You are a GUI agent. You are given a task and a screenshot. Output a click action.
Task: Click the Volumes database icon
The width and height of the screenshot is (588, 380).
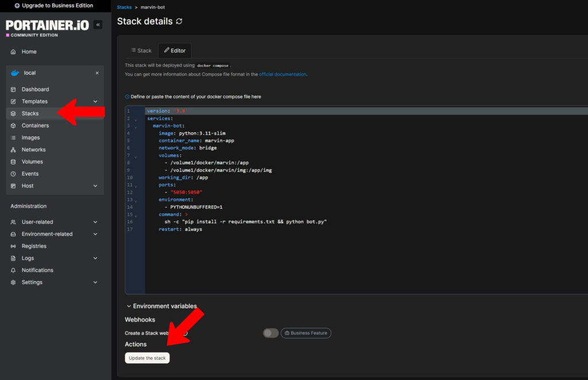[13, 162]
